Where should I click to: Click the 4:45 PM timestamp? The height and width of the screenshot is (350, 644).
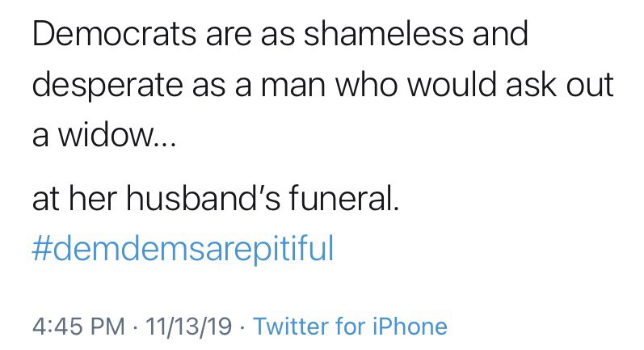click(78, 327)
